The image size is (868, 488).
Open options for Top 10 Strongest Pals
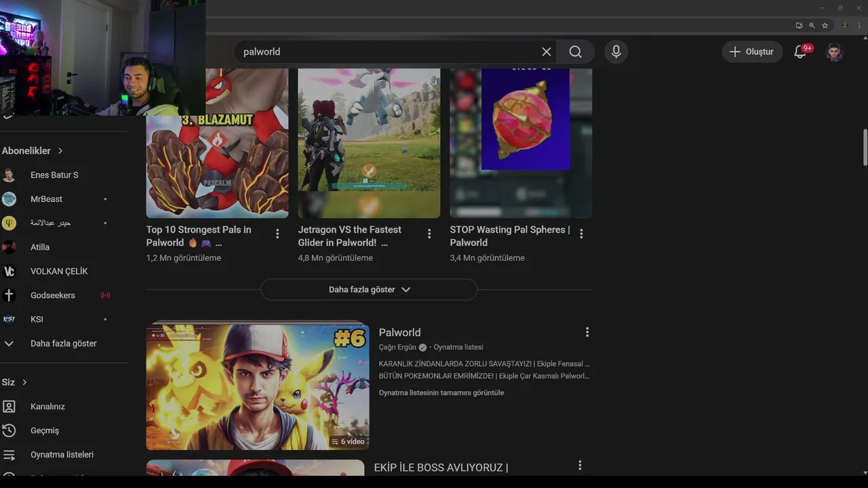pos(277,234)
